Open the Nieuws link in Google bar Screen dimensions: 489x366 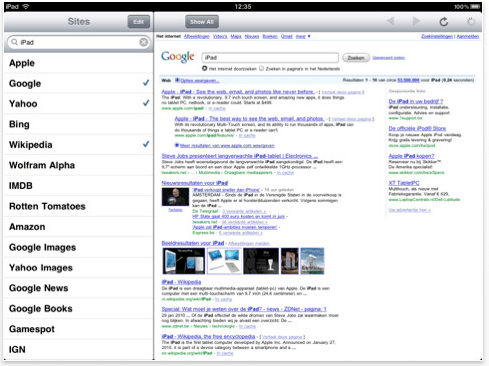tap(252, 36)
